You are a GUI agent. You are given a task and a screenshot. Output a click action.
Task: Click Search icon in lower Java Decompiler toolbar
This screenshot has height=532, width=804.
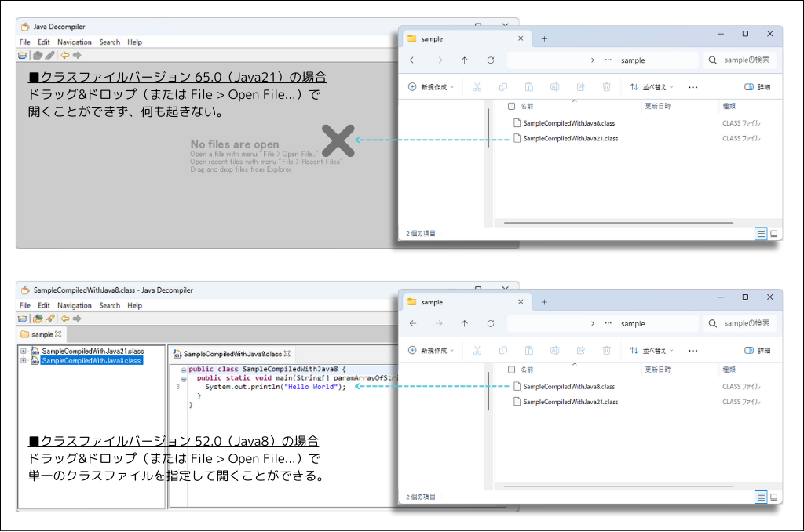(x=49, y=319)
